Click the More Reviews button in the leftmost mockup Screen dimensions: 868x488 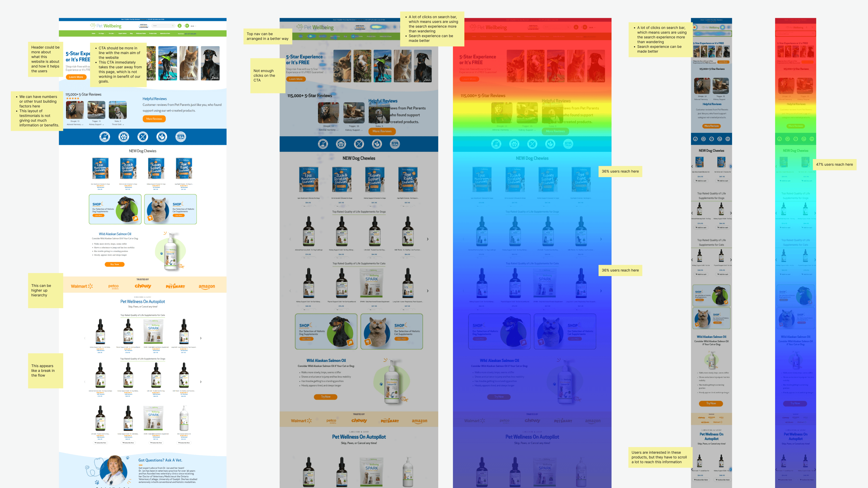154,119
